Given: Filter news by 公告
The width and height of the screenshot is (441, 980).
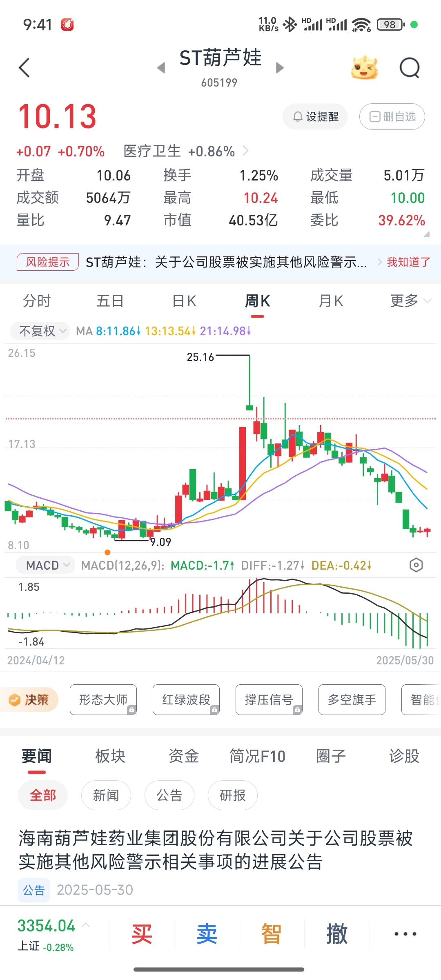Looking at the screenshot, I should [169, 795].
